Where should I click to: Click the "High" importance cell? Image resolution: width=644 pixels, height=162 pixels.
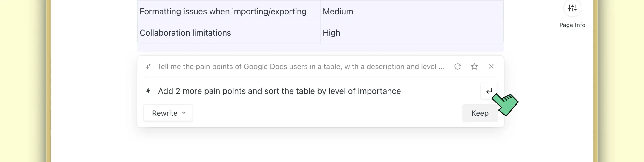331,33
